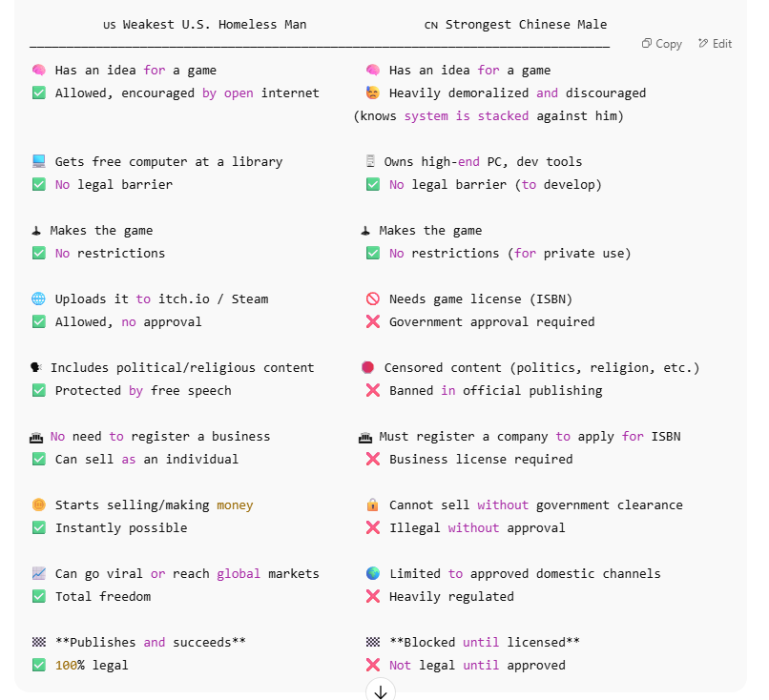Click the joystick icon beside left 'Makes the game'
The height and width of the screenshot is (700, 769).
(36, 231)
